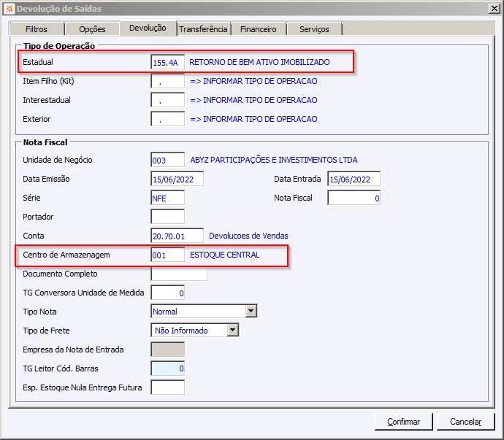This screenshot has height=440, width=504.
Task: Click the Centro de Armazenagem field
Action: [x=168, y=255]
